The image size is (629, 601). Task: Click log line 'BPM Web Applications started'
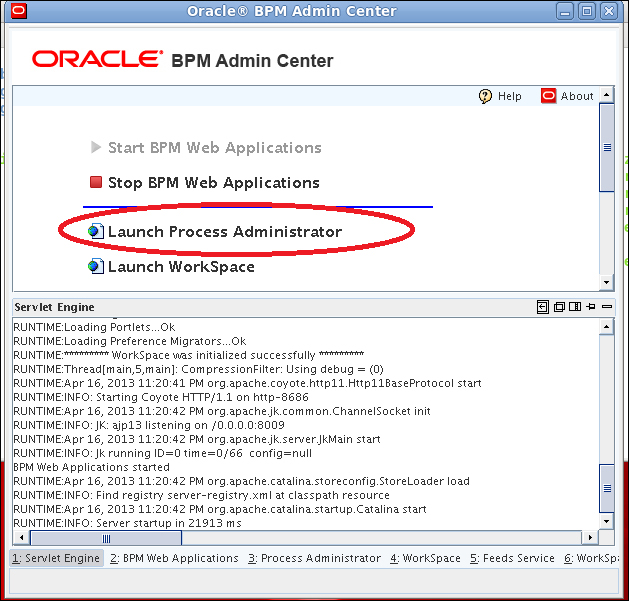point(91,467)
